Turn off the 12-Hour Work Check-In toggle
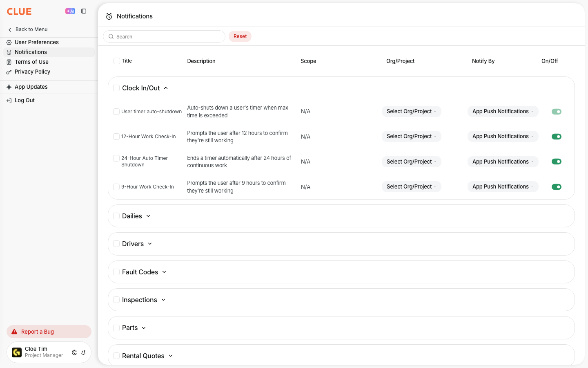588x368 pixels. pos(557,137)
